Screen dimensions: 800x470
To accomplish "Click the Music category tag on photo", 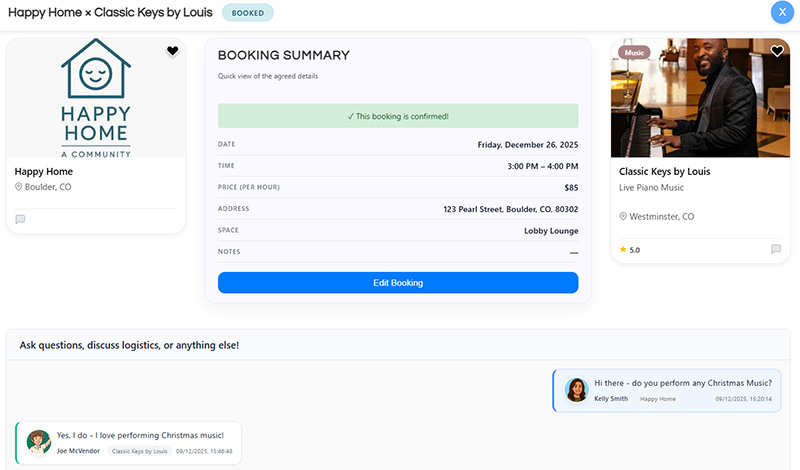I will 634,52.
